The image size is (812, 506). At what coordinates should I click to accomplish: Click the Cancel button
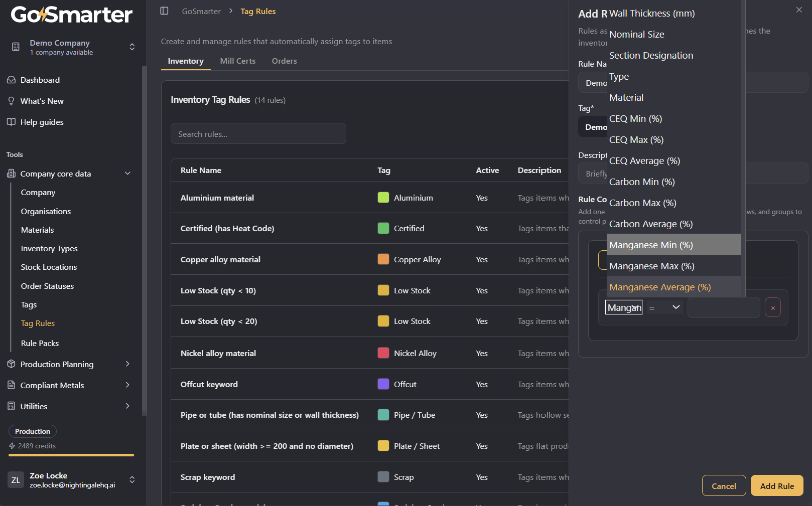[x=724, y=485]
